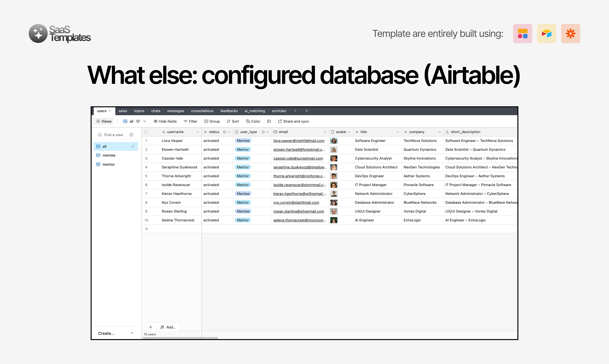Open email column dropdown arrow
The image size is (609, 364).
coord(325,132)
